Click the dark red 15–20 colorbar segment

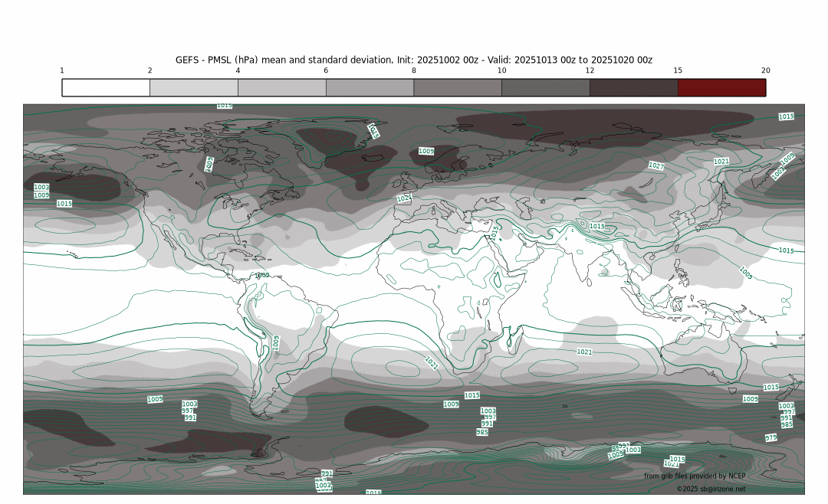(x=721, y=87)
